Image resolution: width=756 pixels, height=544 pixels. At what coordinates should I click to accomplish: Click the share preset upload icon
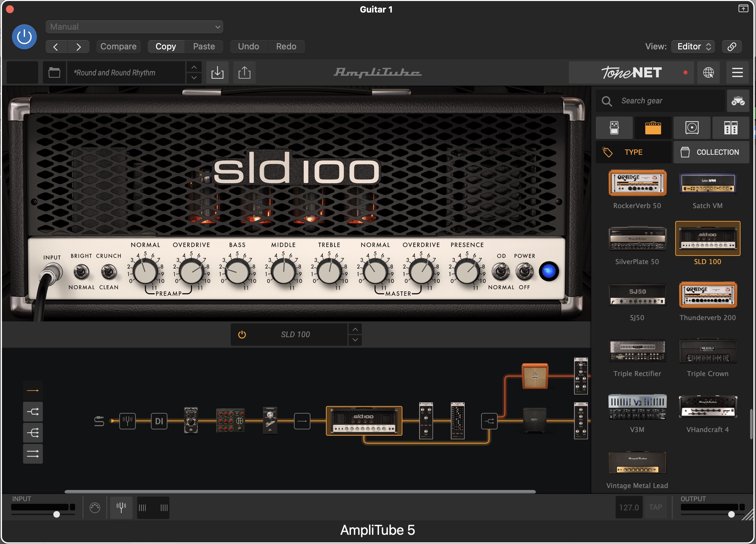click(x=244, y=72)
